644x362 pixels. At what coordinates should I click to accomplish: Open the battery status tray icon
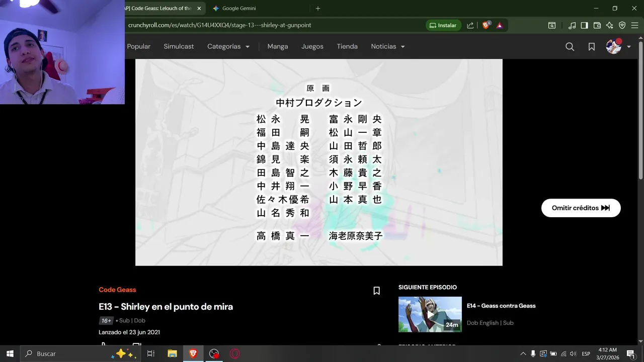tap(553, 353)
